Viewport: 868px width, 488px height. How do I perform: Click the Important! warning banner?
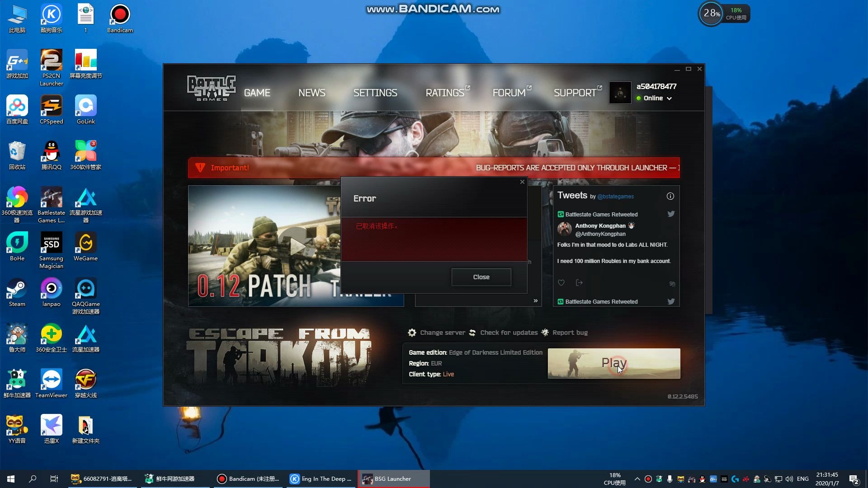[x=434, y=168]
